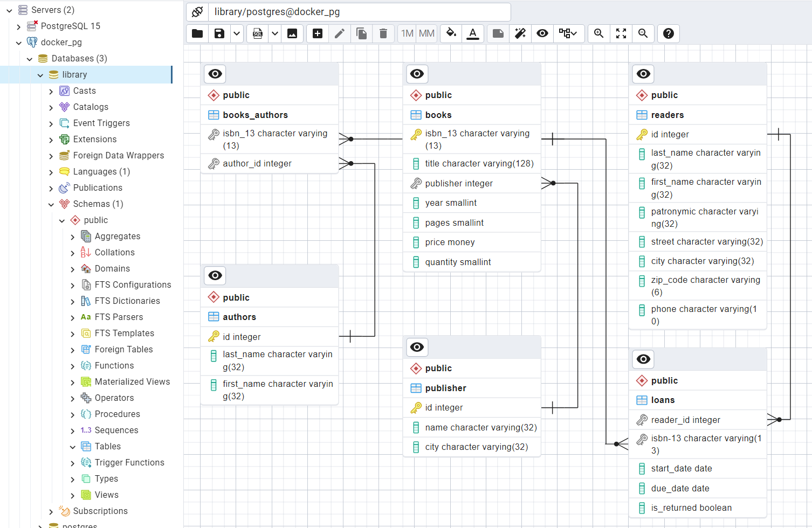Generate SQL from the ERD diagram
Image resolution: width=812 pixels, height=528 pixels.
tap(258, 33)
